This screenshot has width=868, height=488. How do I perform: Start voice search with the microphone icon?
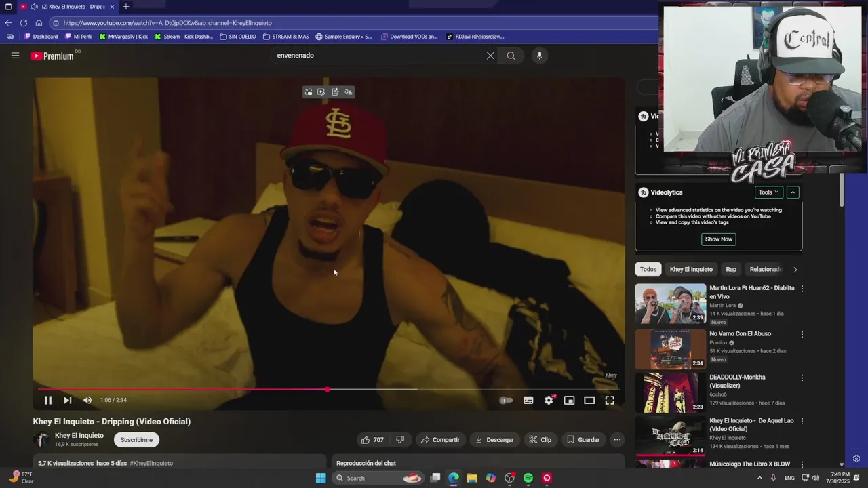tap(539, 56)
